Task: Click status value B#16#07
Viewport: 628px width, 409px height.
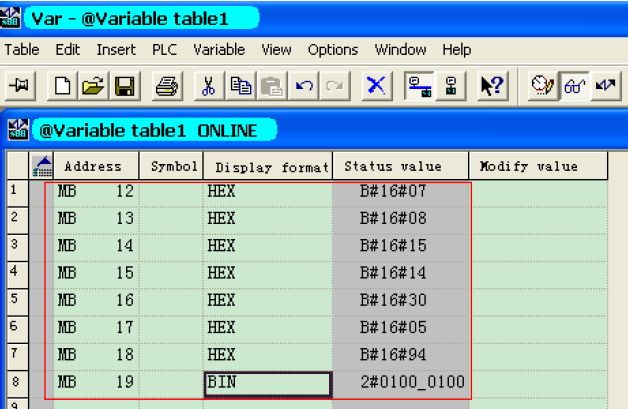Action: pos(401,191)
